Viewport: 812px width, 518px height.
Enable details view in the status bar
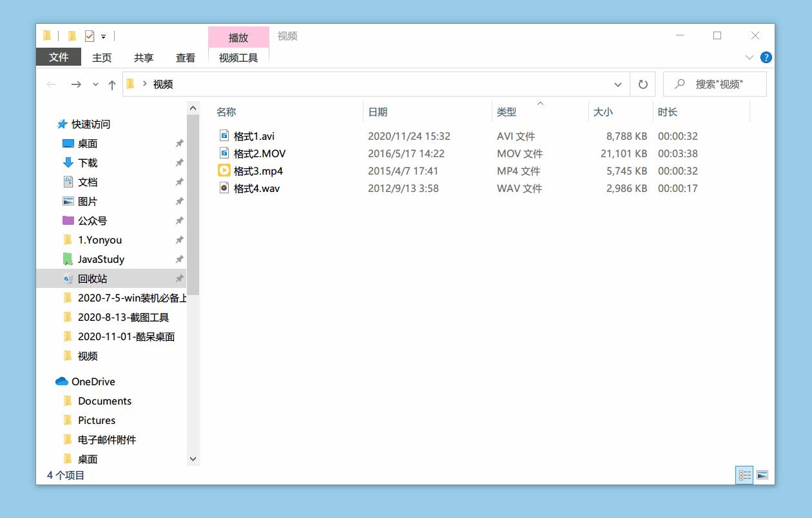coord(744,475)
